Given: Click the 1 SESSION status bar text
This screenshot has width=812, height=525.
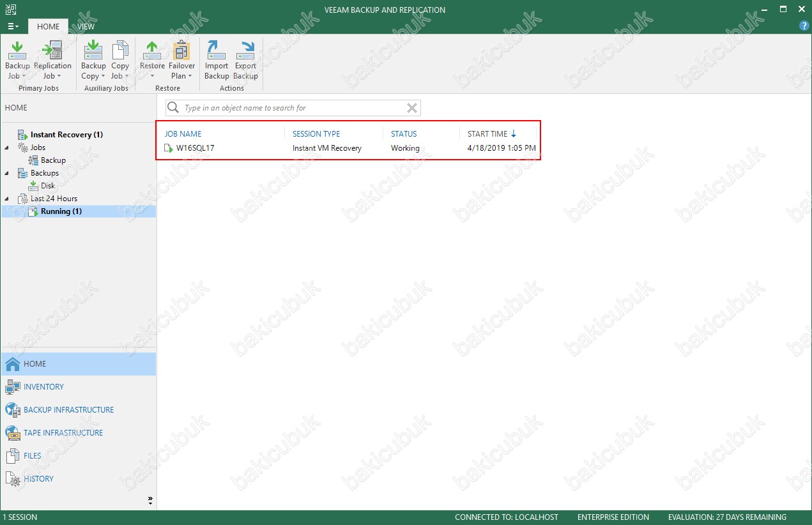Looking at the screenshot, I should click(x=20, y=517).
